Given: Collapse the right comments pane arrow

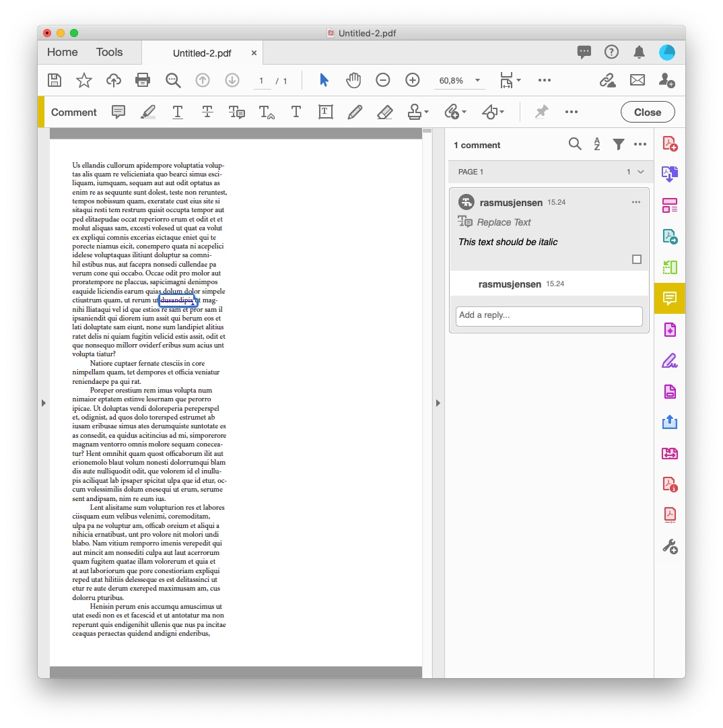Looking at the screenshot, I should click(x=438, y=403).
